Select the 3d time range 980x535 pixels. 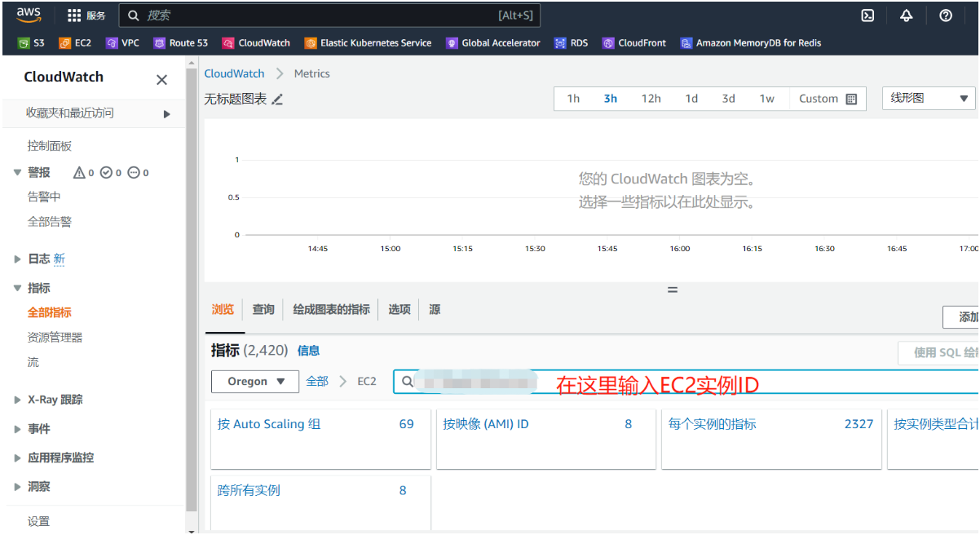[x=728, y=99]
